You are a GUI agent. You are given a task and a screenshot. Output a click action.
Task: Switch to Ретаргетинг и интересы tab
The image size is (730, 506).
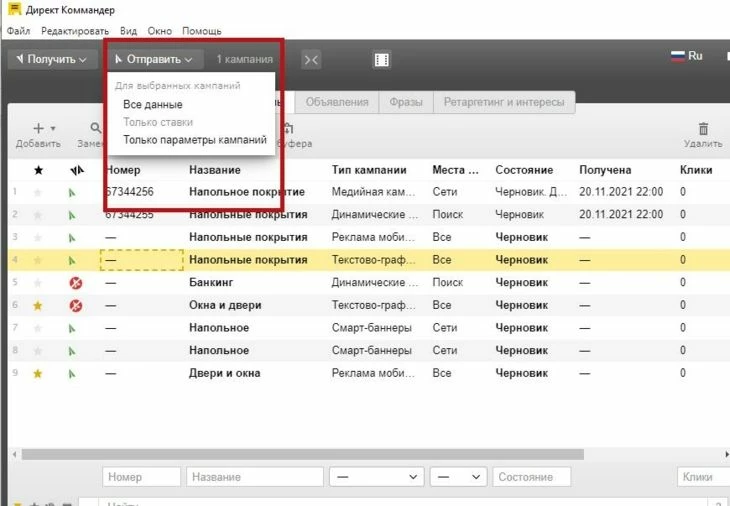coord(504,102)
